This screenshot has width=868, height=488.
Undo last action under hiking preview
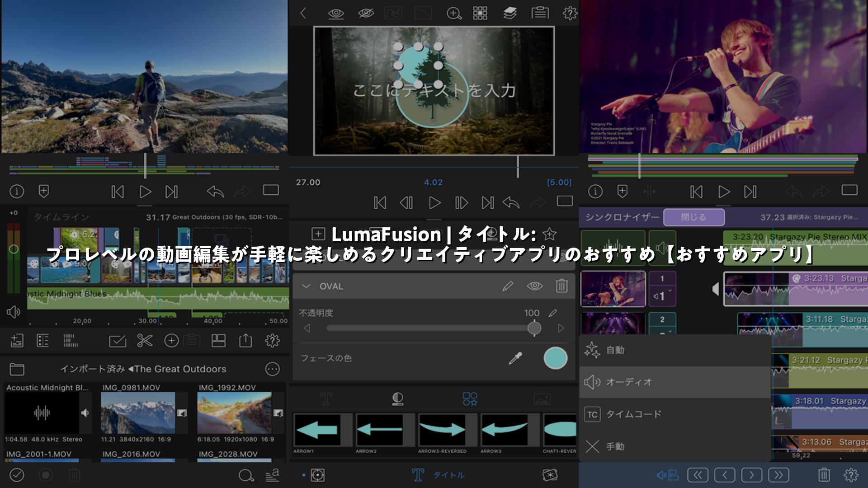(215, 192)
